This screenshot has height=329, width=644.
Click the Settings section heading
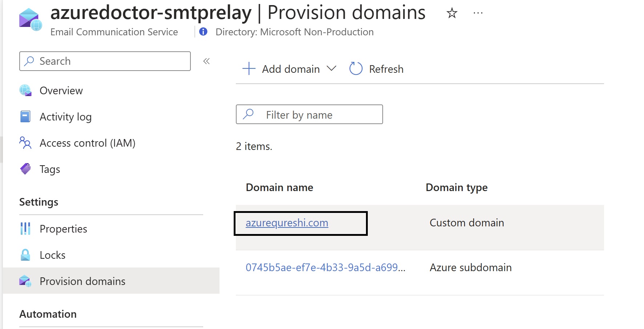pyautogui.click(x=39, y=202)
